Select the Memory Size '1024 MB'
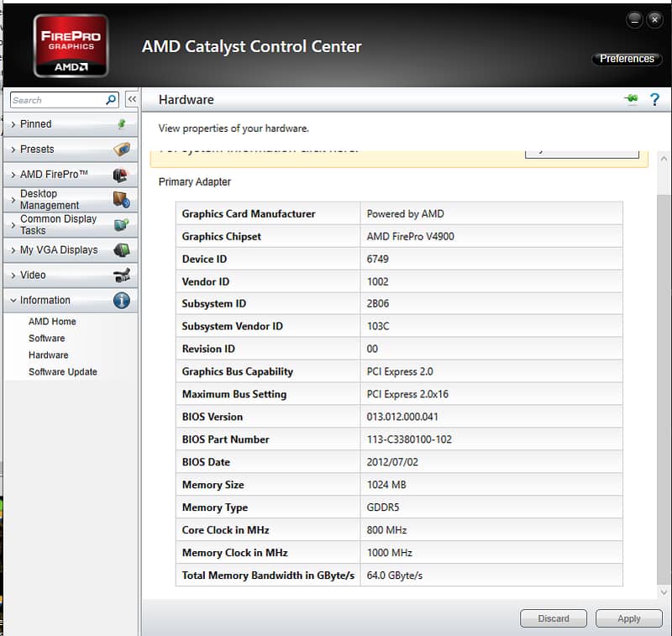 pos(386,485)
